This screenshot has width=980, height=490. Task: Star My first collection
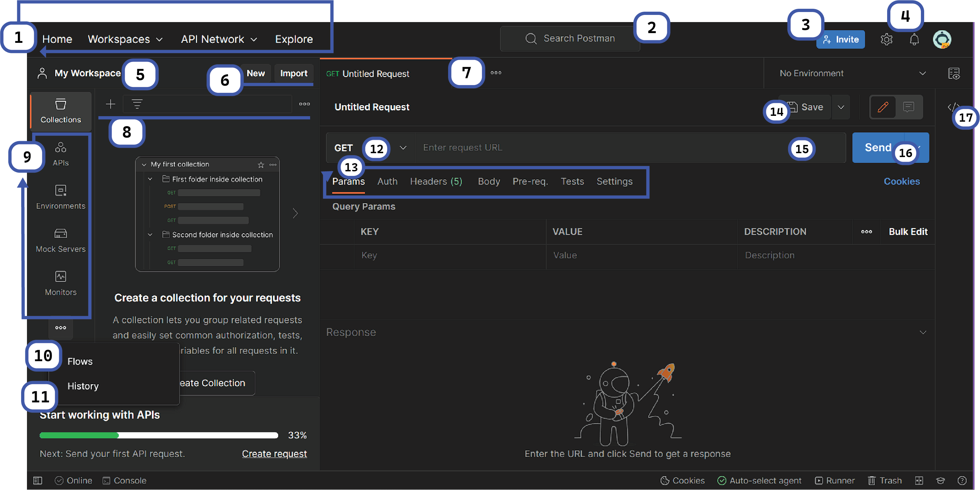261,165
